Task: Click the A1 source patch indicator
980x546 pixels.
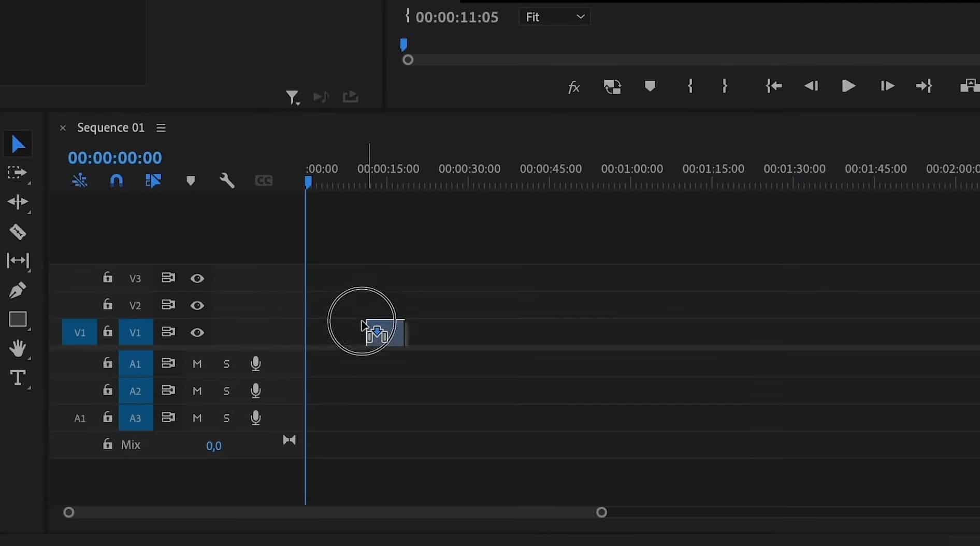Action: [80, 418]
